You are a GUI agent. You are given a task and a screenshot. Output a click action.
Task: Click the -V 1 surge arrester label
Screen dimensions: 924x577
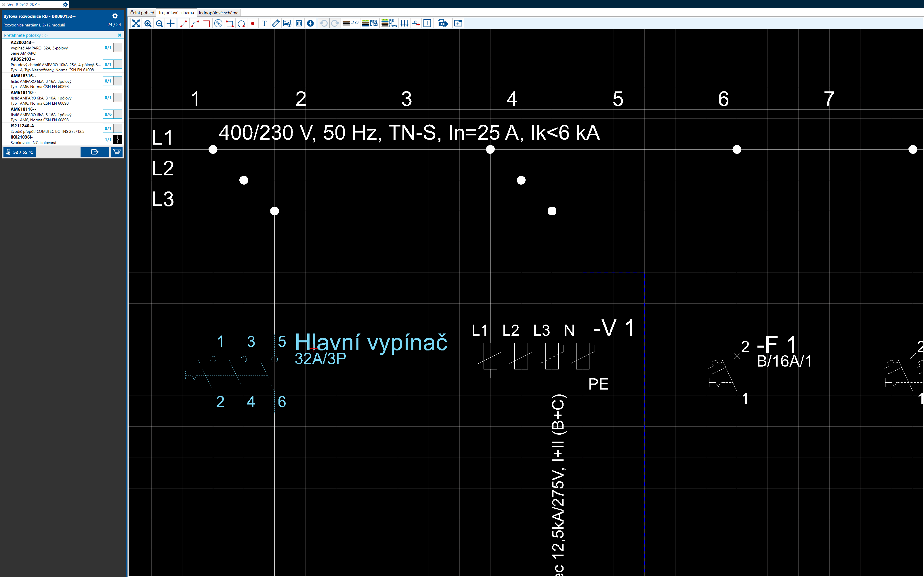[x=614, y=328]
